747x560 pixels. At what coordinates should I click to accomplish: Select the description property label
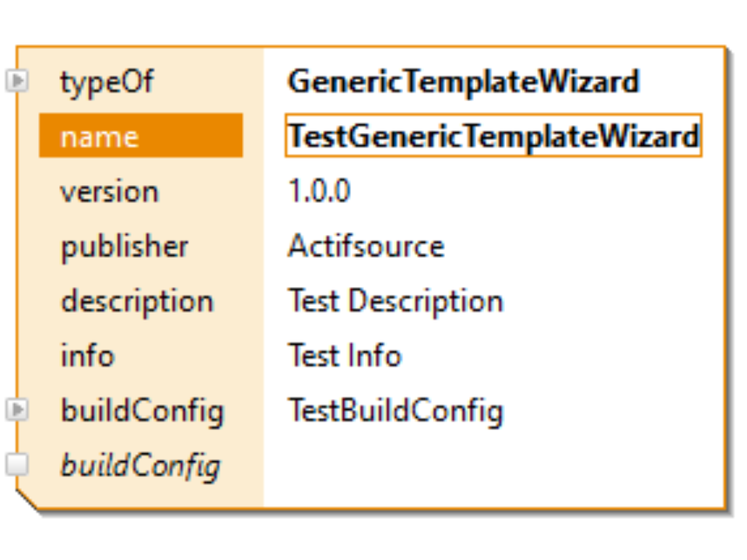(x=137, y=301)
